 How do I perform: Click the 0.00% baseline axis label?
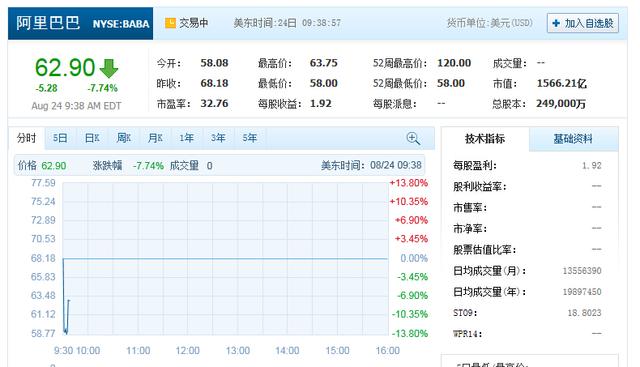pyautogui.click(x=414, y=258)
